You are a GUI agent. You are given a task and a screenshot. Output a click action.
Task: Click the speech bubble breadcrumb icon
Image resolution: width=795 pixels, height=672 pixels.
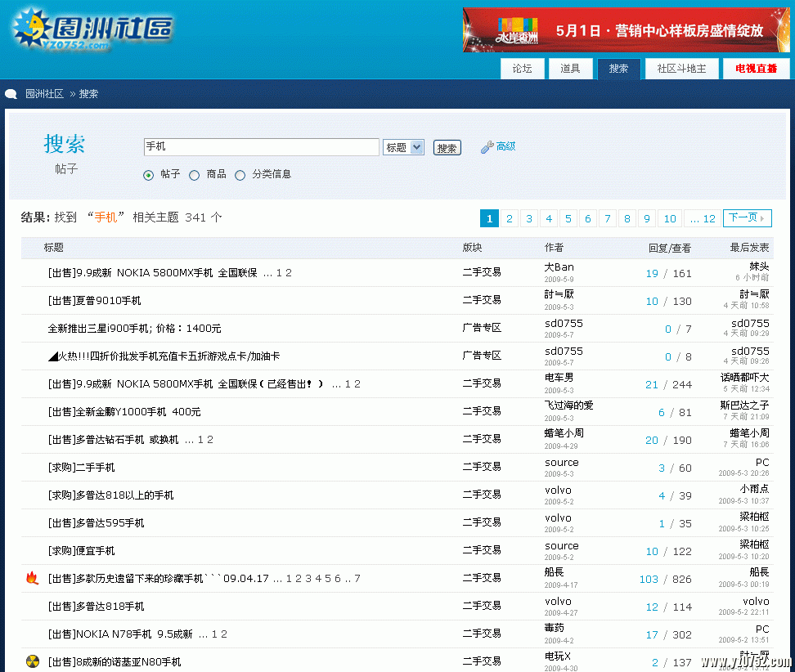click(x=11, y=94)
